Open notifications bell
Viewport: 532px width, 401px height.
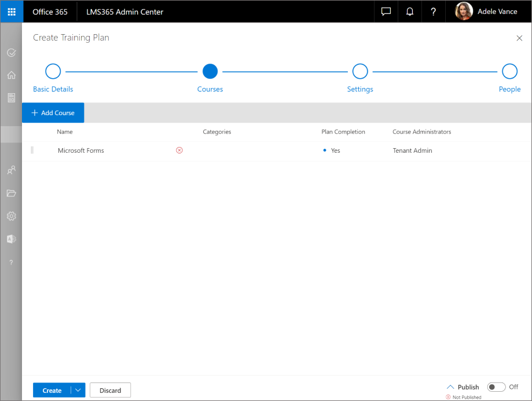coord(410,12)
